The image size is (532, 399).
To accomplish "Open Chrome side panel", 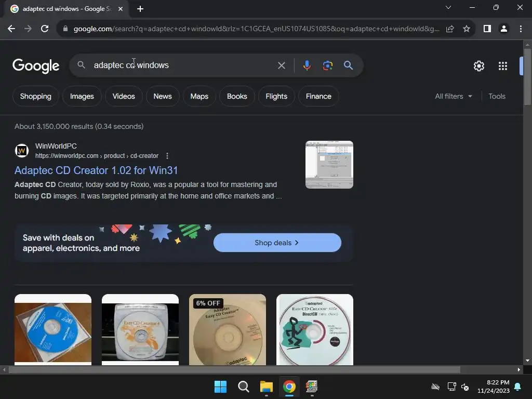I will tap(487, 29).
